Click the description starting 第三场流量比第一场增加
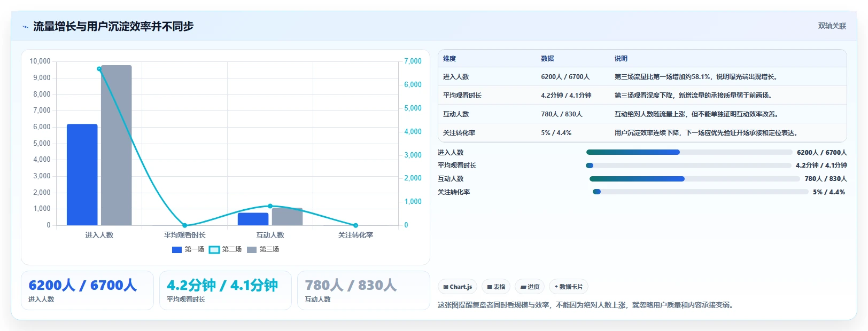Viewport: 868px width, 331px height. tap(697, 77)
